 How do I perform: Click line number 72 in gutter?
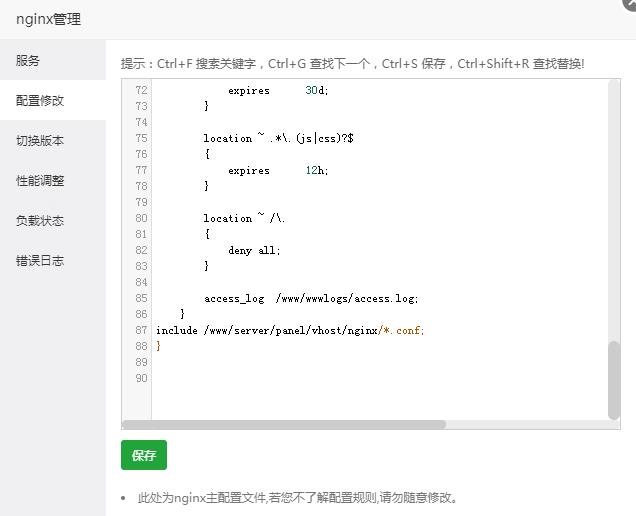pyautogui.click(x=141, y=90)
